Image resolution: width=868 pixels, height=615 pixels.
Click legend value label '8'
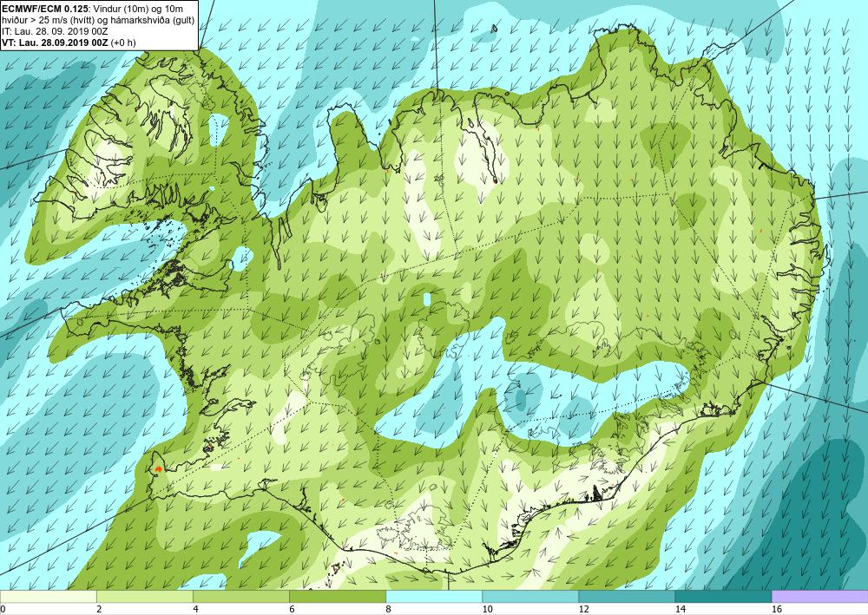coord(388,609)
